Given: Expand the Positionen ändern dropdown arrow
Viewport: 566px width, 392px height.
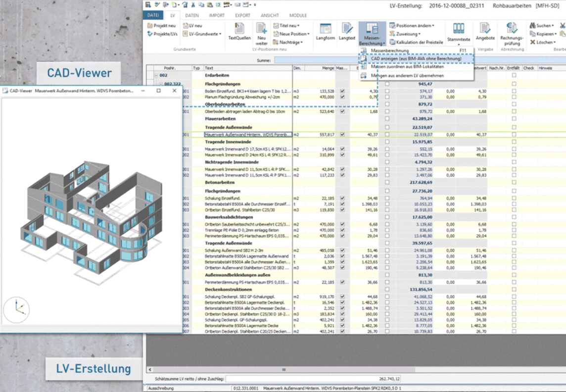Looking at the screenshot, I should 433,26.
